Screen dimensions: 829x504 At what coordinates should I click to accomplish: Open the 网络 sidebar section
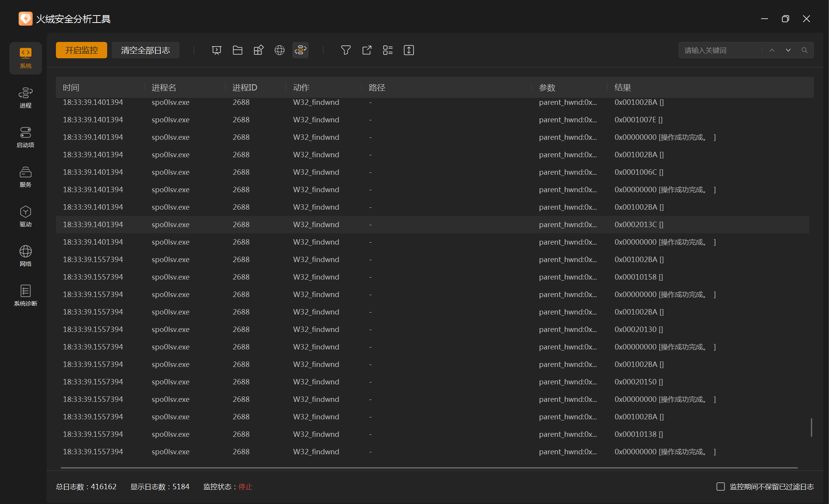tap(26, 256)
